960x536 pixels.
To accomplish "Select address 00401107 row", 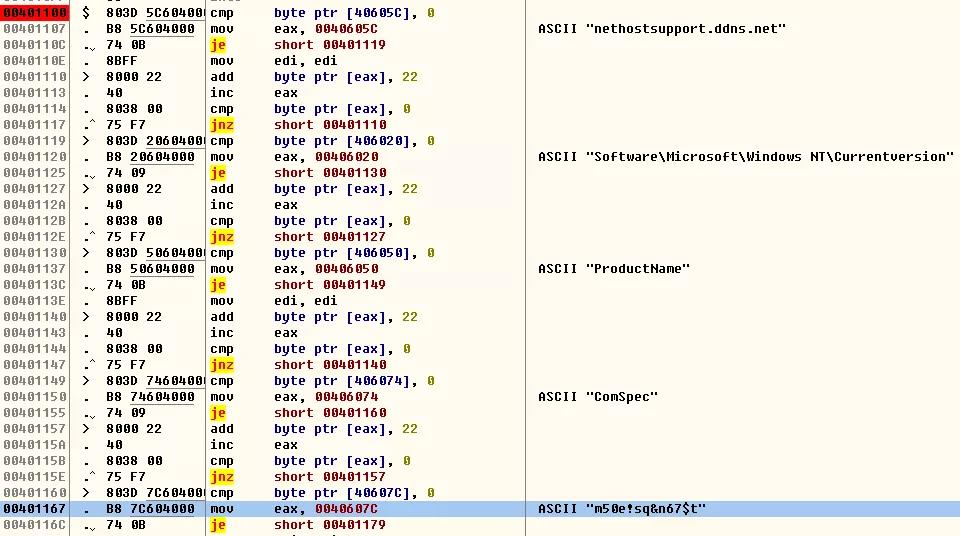I will point(35,29).
